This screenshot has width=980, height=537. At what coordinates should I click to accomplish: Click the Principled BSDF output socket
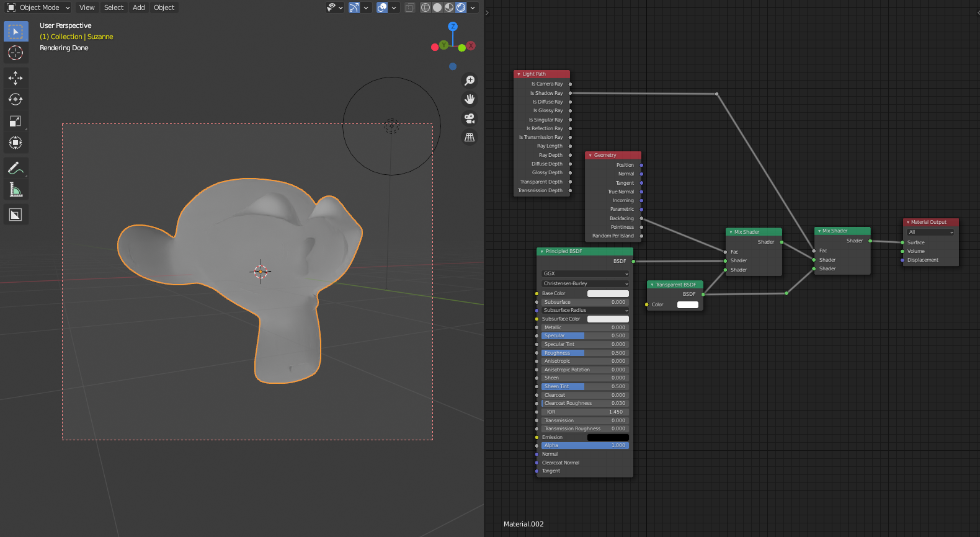633,261
